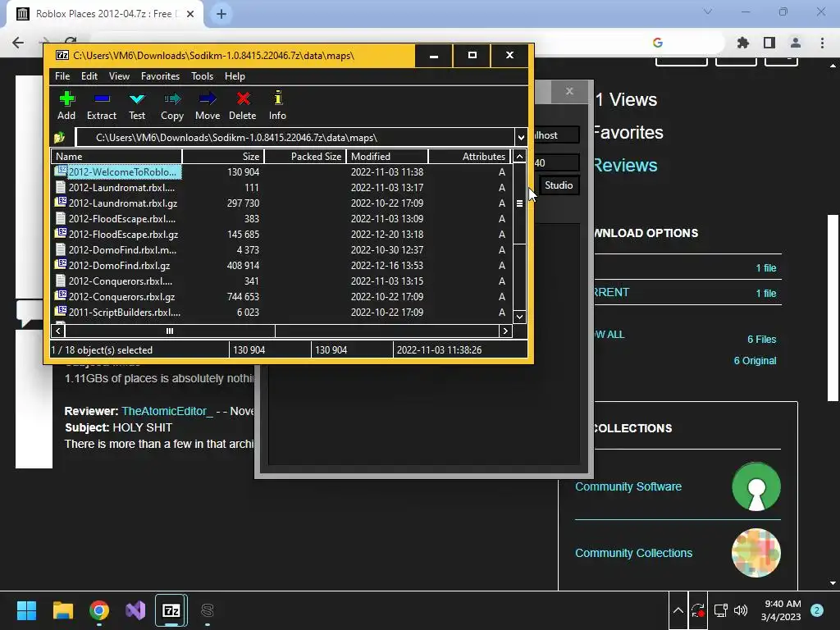Open Visual Studio from taskbar
The height and width of the screenshot is (630, 840).
coord(135,610)
